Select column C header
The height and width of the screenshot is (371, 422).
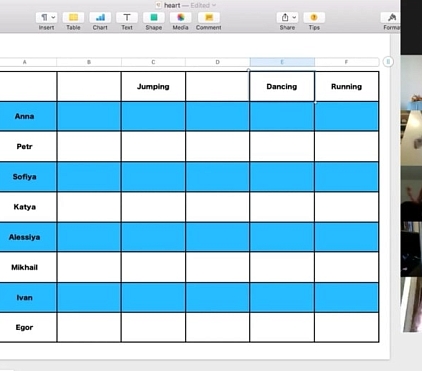[x=153, y=62]
